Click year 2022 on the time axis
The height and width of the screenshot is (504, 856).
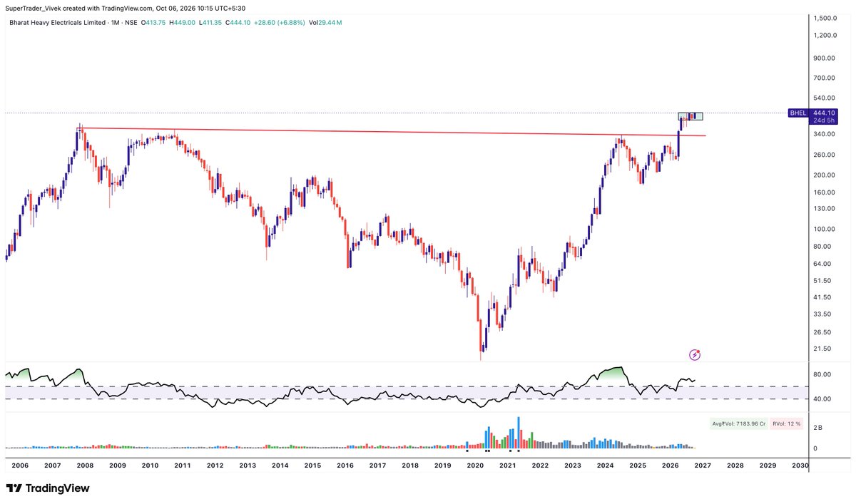click(540, 466)
